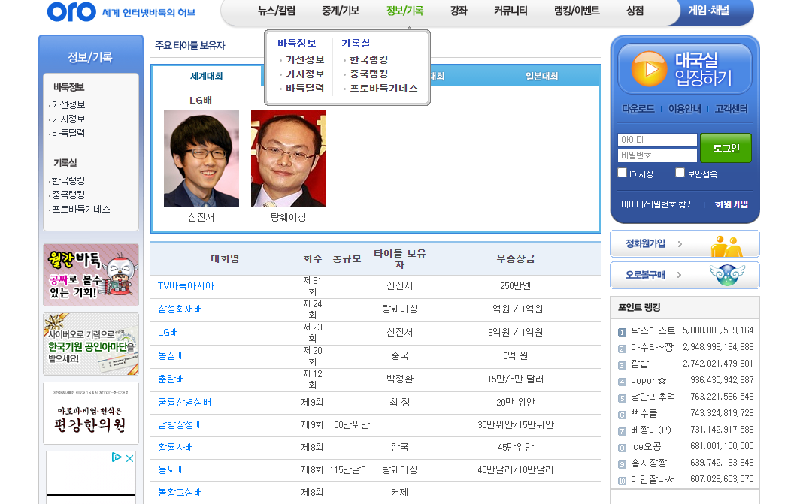
Task: Click ranking user 팍스이스트
Action: (653, 330)
